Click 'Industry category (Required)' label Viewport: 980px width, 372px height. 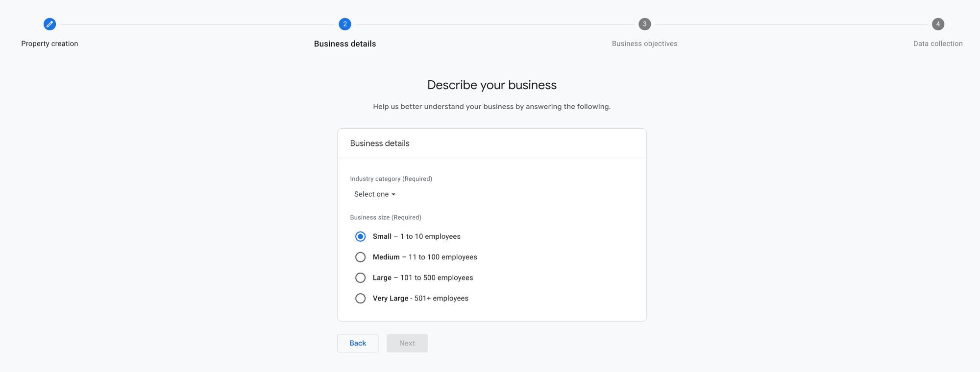tap(391, 179)
